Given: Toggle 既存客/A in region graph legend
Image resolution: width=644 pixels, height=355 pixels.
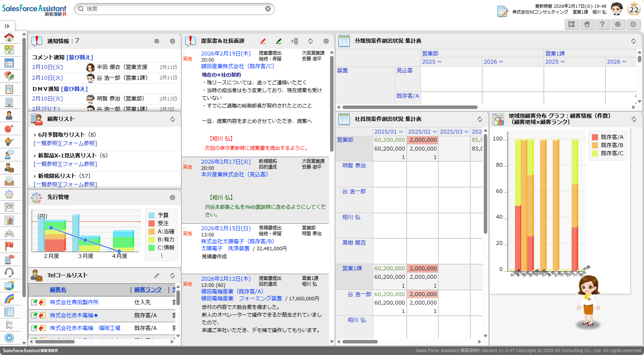Looking at the screenshot, I should pyautogui.click(x=612, y=137).
